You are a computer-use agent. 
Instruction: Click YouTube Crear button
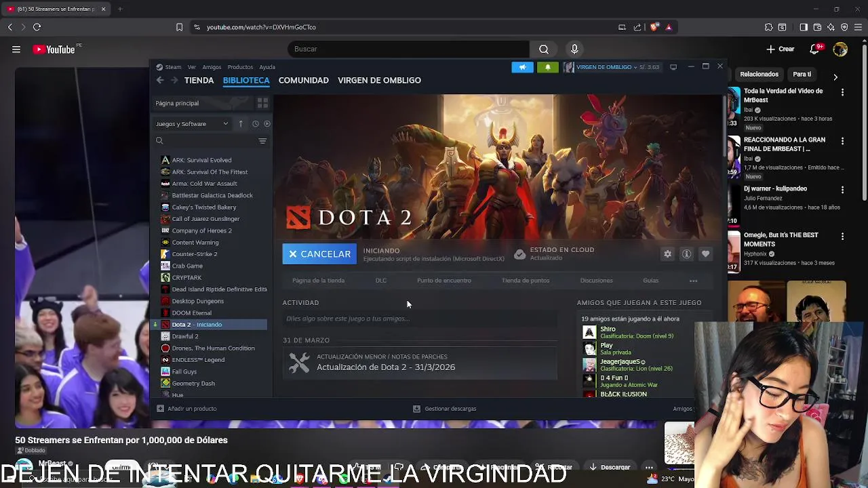coord(781,49)
